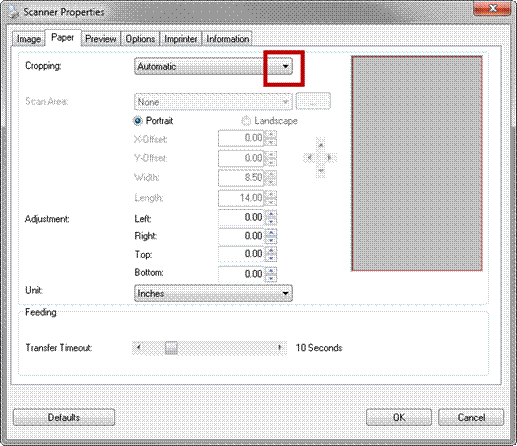Increase the Left adjustment with up arrow
517x446 pixels.
coord(271,214)
